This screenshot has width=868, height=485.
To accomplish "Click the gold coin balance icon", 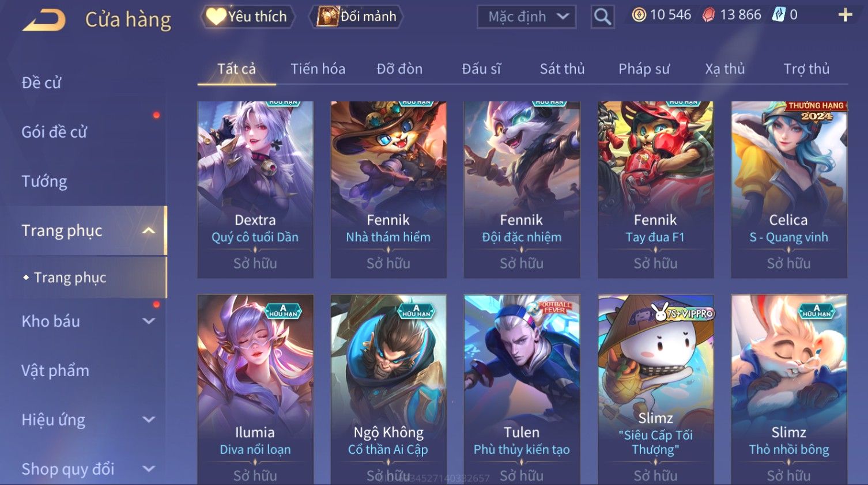I will coord(639,15).
